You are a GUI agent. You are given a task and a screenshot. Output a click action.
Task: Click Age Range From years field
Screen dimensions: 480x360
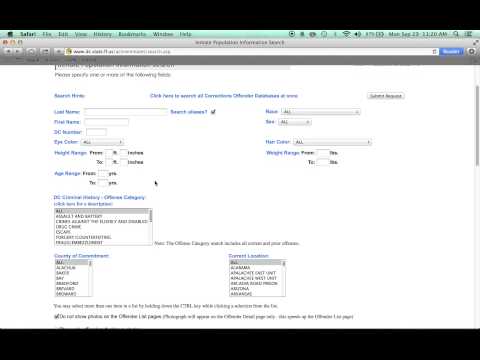(x=103, y=173)
